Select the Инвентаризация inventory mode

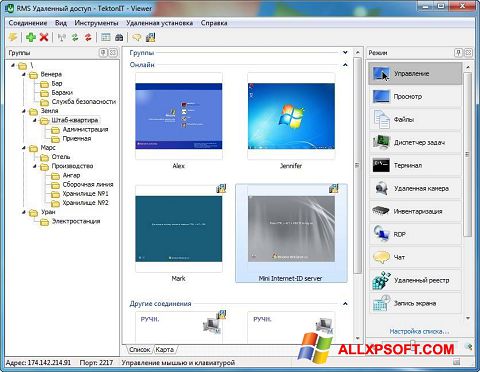tap(415, 211)
